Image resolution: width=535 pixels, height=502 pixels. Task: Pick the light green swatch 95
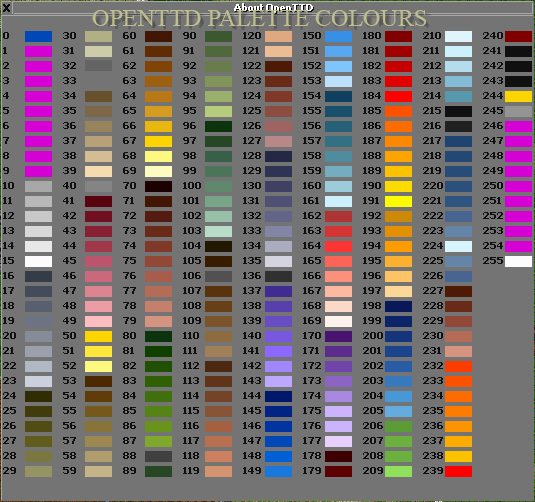(x=219, y=112)
